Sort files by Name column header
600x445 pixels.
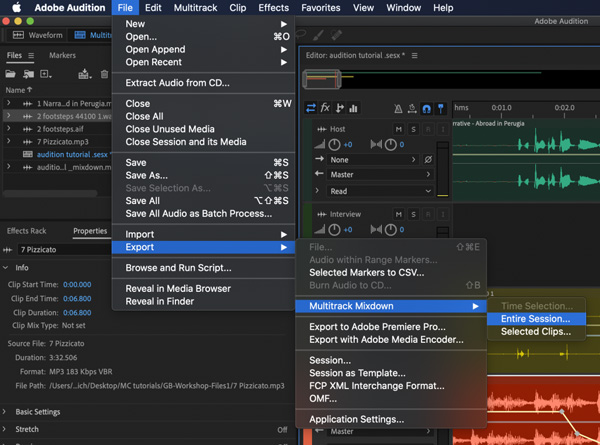[19, 90]
